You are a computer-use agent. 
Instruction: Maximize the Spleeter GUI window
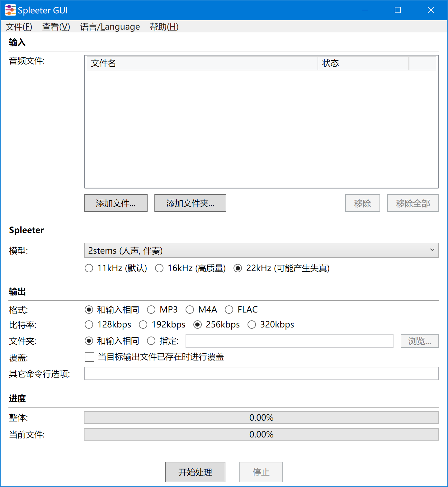[398, 10]
